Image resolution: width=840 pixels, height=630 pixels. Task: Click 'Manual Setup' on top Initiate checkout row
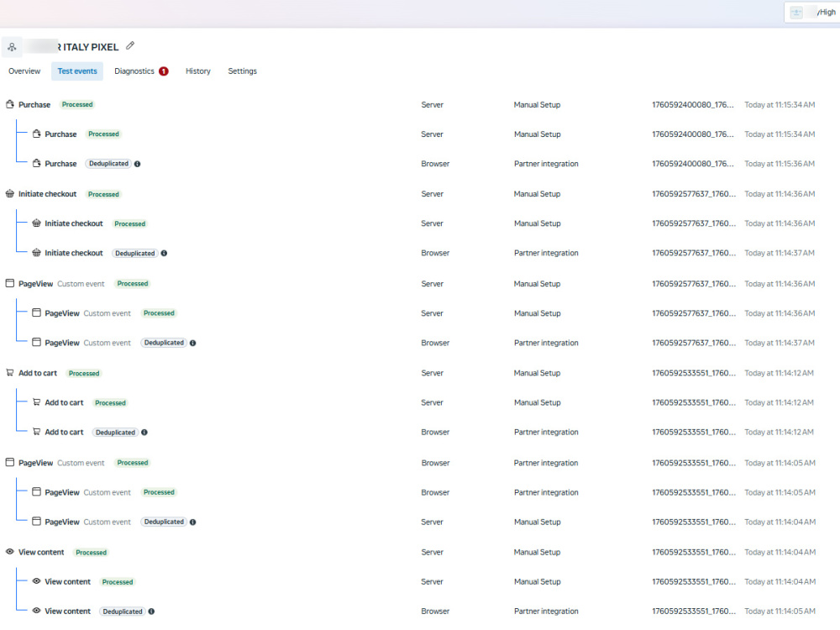coord(537,194)
